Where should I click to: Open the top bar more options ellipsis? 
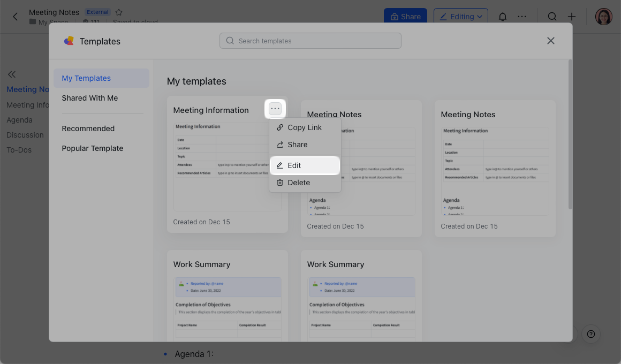coord(522,17)
